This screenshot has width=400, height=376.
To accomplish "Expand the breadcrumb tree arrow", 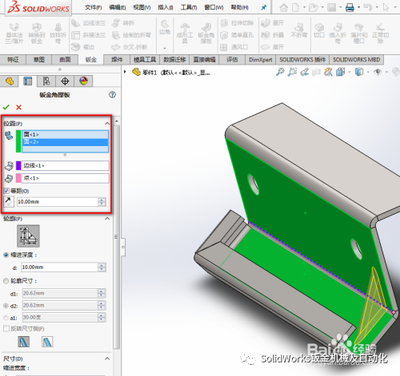I will tap(125, 72).
